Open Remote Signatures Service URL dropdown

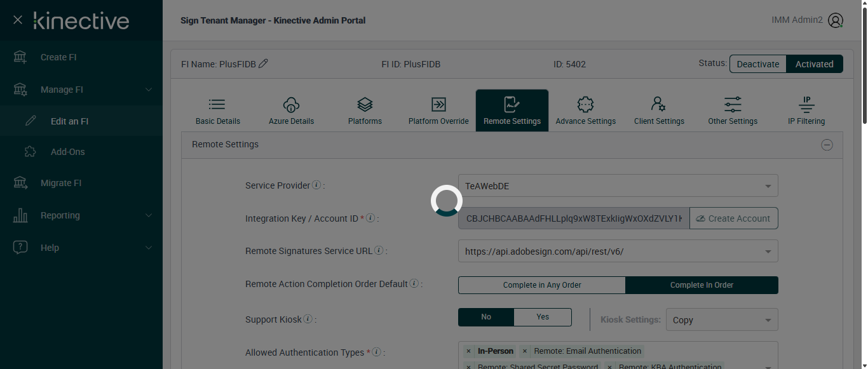click(x=618, y=251)
